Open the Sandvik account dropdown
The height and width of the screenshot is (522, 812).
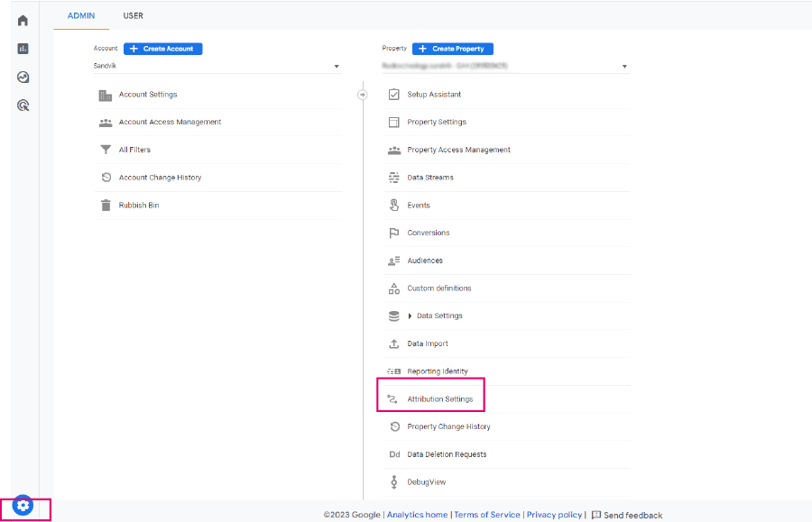(x=217, y=66)
